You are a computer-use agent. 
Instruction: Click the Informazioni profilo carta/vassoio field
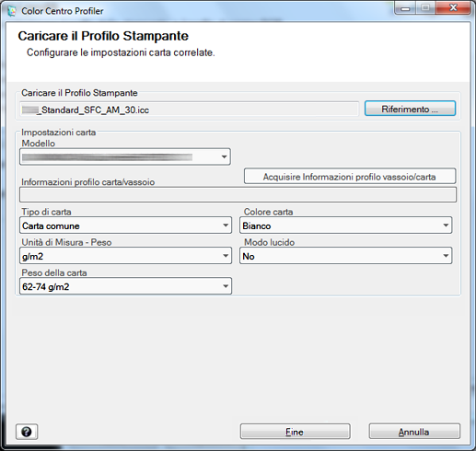coord(238,195)
